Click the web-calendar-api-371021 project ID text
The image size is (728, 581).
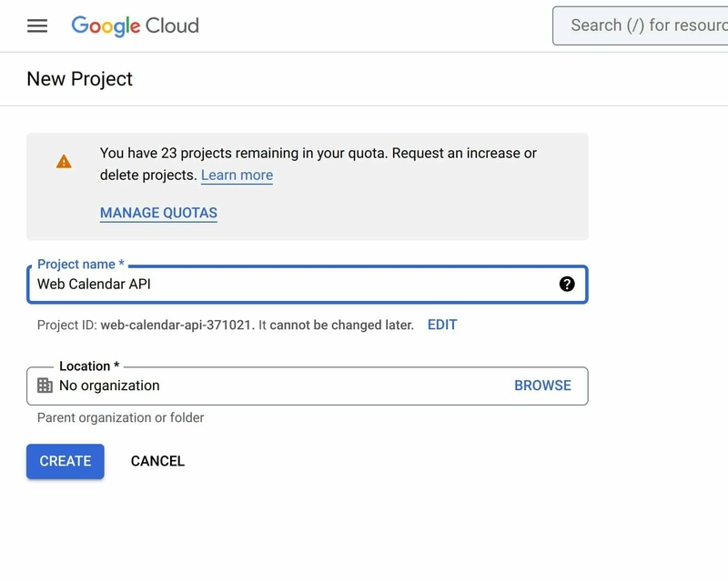pos(177,325)
